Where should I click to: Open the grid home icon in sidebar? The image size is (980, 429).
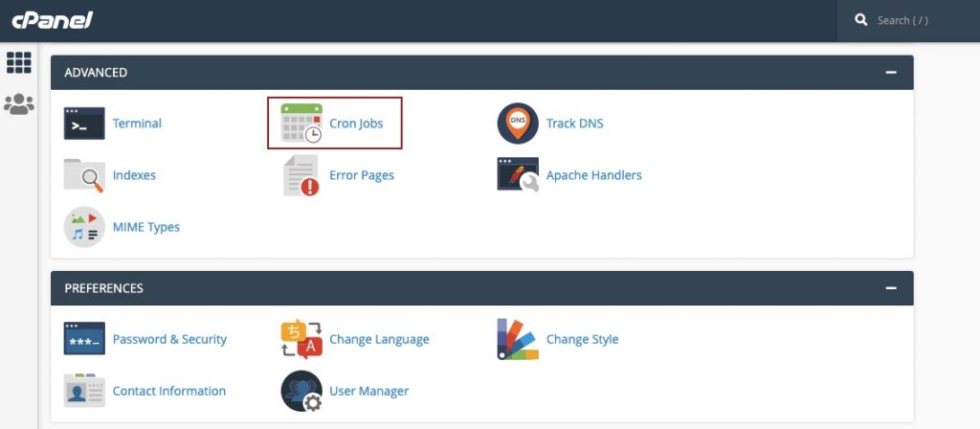pos(19,62)
